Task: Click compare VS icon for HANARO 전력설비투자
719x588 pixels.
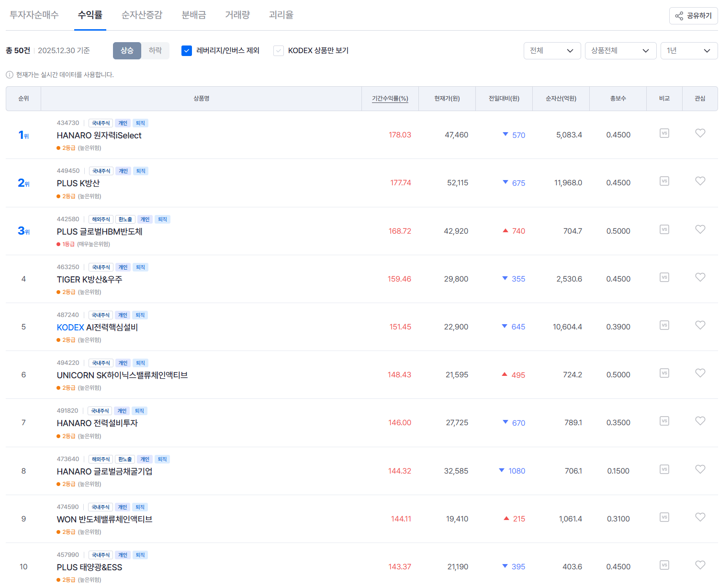Action: (664, 421)
